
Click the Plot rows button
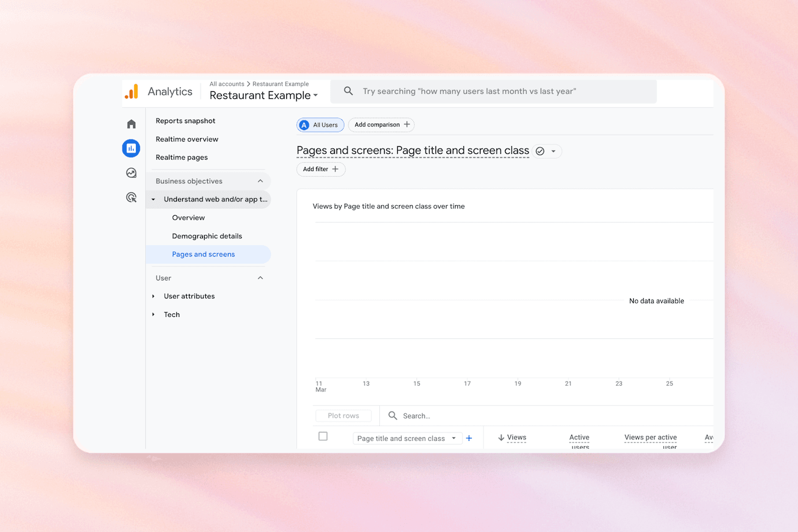[x=343, y=416]
